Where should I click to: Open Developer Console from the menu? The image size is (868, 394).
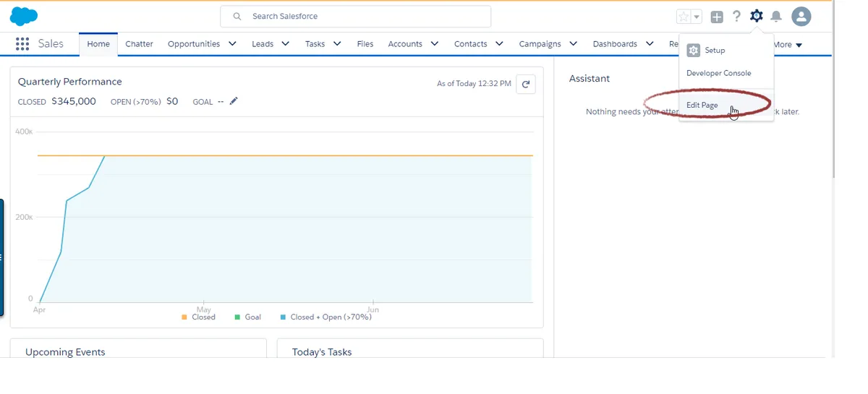[726, 73]
